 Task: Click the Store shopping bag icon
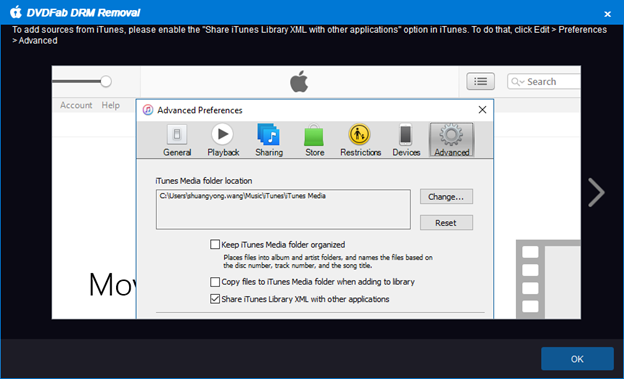(x=314, y=135)
